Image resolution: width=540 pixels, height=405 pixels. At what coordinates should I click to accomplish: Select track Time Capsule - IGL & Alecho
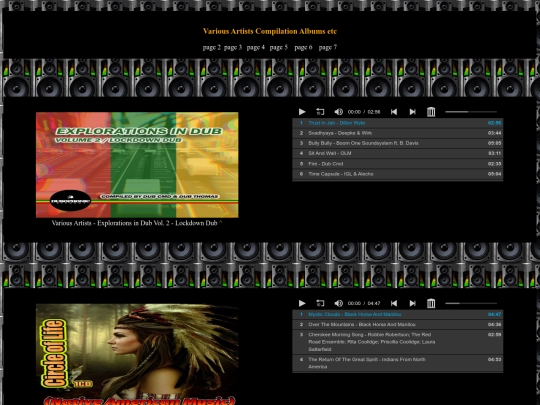[397, 174]
